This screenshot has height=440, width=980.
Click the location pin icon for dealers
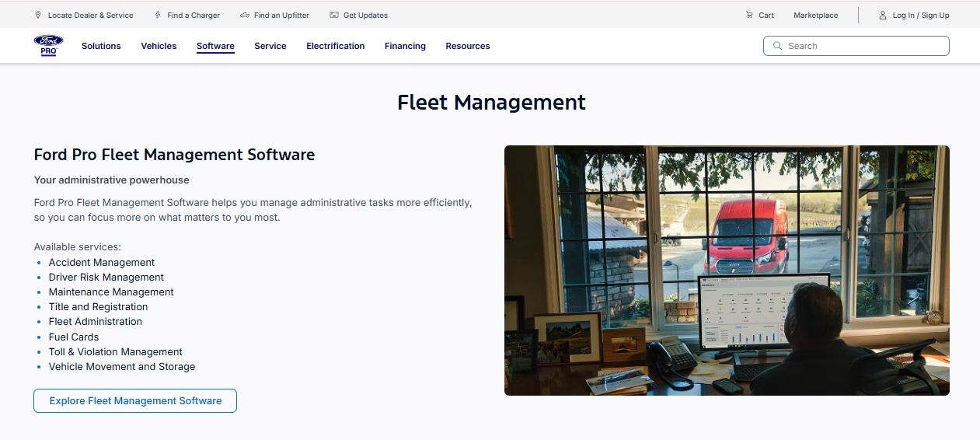point(38,15)
